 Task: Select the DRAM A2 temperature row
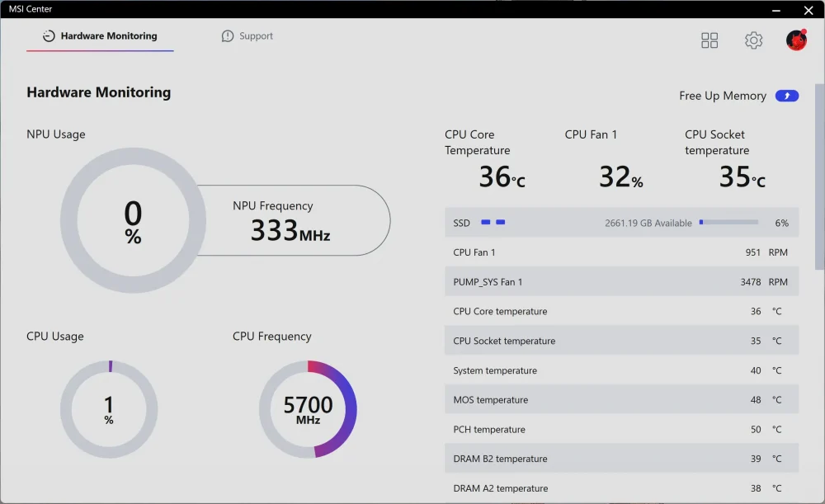[x=621, y=488]
